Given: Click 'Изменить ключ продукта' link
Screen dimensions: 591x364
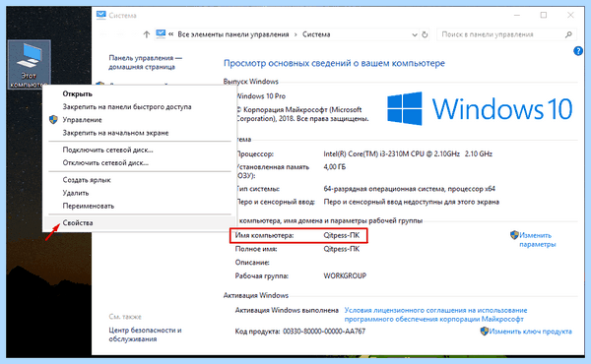Looking at the screenshot, I should [530, 332].
